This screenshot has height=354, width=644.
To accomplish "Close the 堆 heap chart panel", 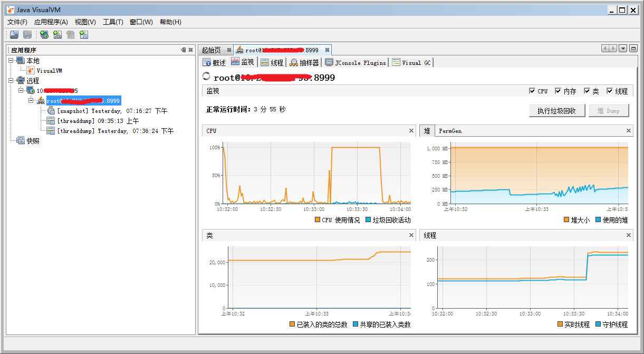I will click(628, 131).
